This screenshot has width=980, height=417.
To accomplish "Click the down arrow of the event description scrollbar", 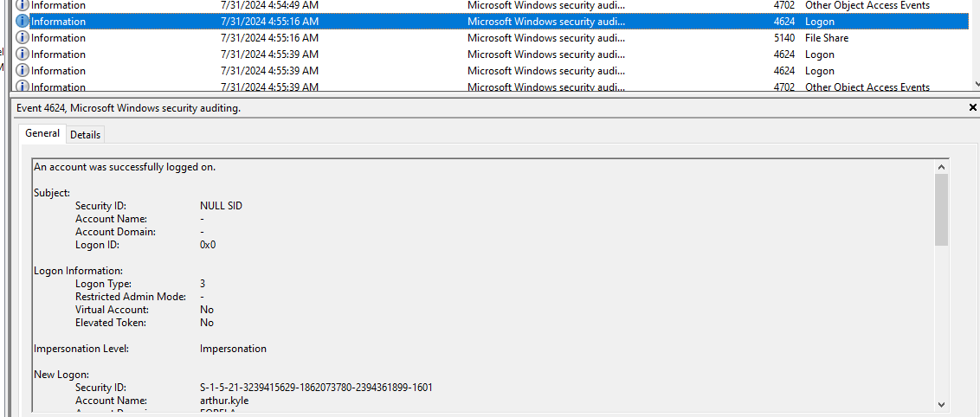I will pos(941,404).
